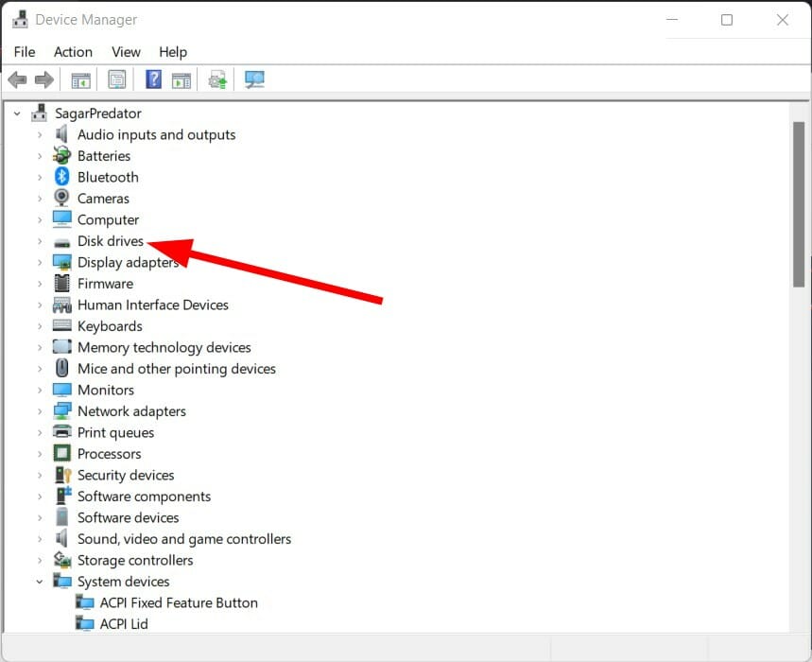Expand the Processors category chevron

coord(40,454)
